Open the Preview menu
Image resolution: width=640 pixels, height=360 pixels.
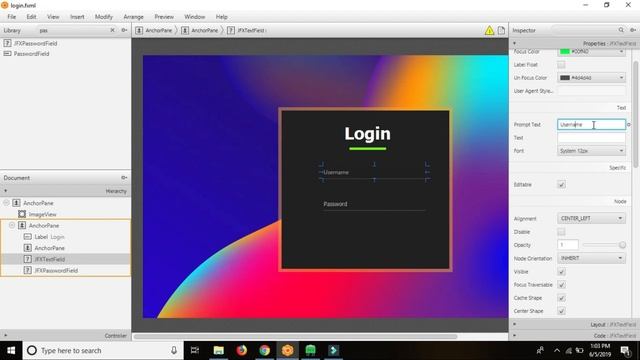(164, 17)
